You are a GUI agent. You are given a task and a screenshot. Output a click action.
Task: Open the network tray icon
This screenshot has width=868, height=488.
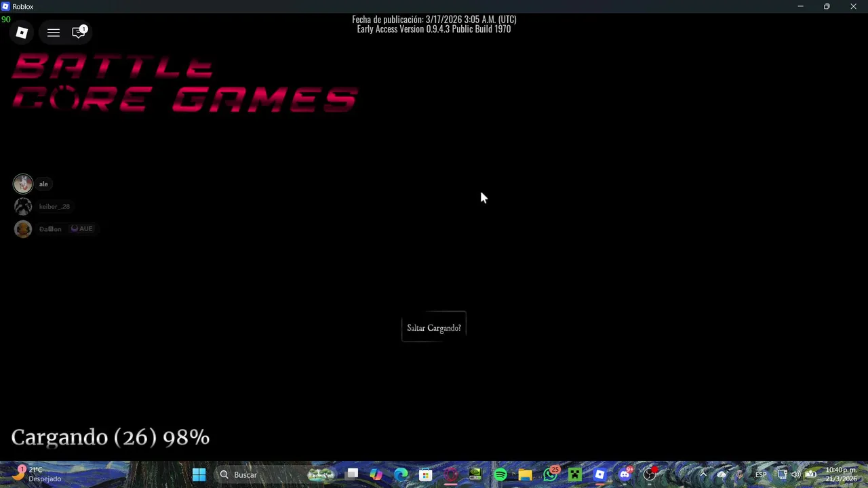click(782, 474)
